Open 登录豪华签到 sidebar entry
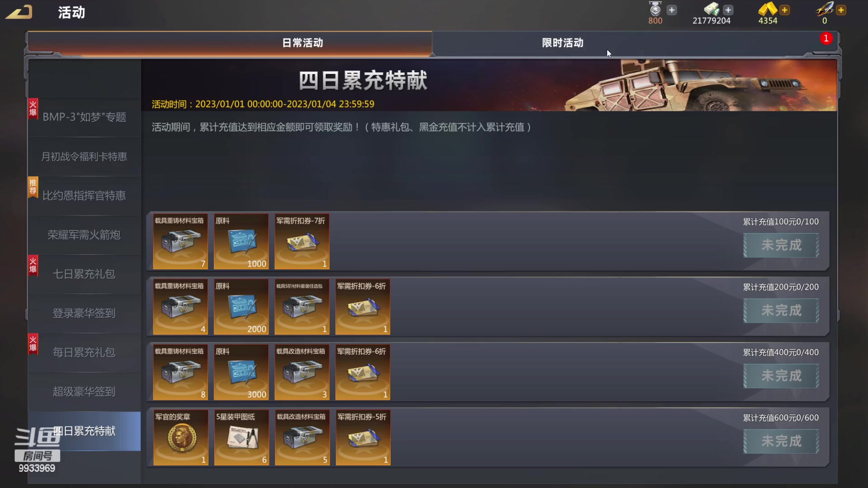The width and height of the screenshot is (868, 488). (84, 313)
